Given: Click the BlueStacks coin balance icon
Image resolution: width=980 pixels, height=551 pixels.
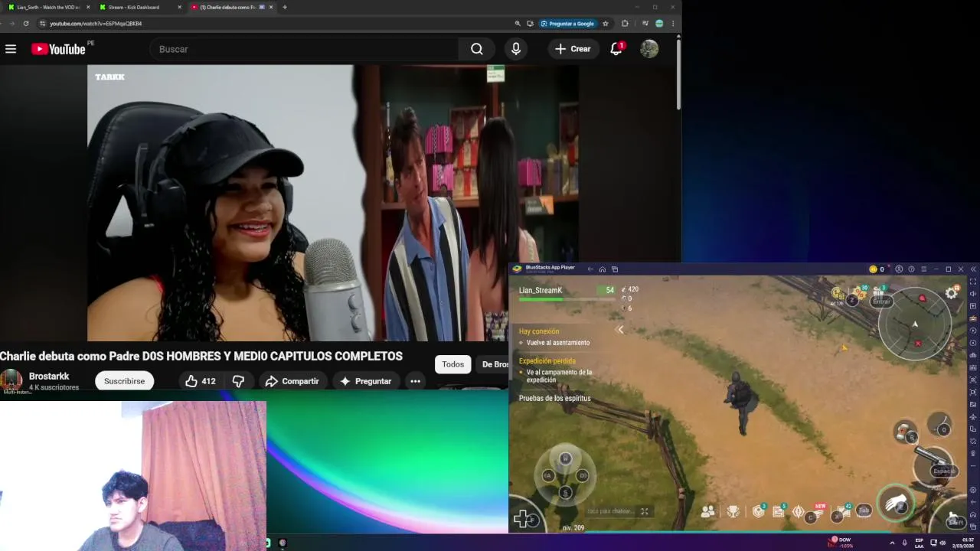Looking at the screenshot, I should point(873,269).
